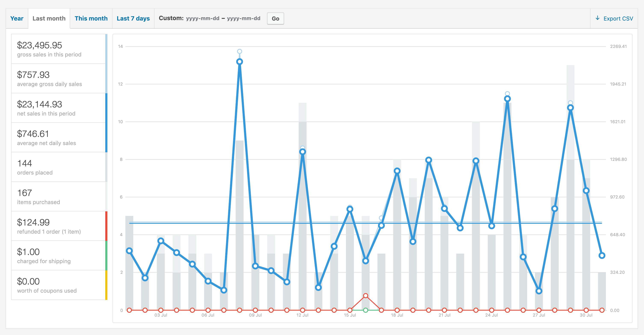Click the highest net sales peak point
Image resolution: width=644 pixels, height=335 pixels.
[x=239, y=62]
